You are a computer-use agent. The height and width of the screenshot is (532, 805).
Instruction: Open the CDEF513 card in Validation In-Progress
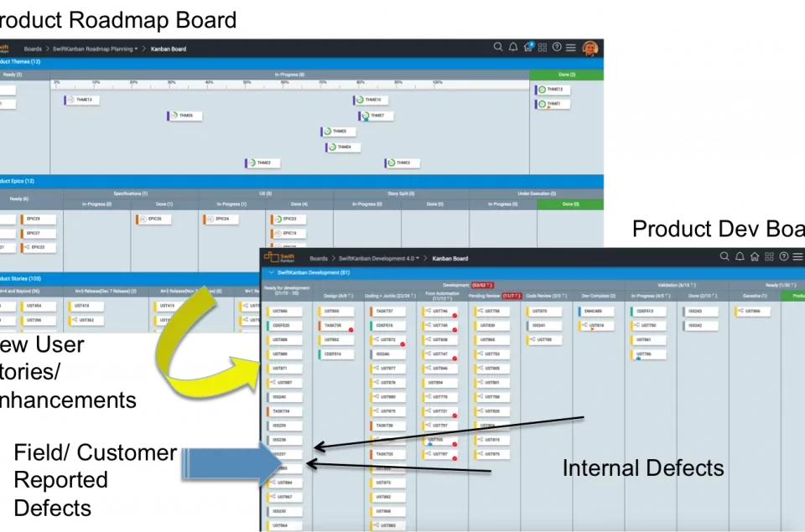tap(648, 312)
